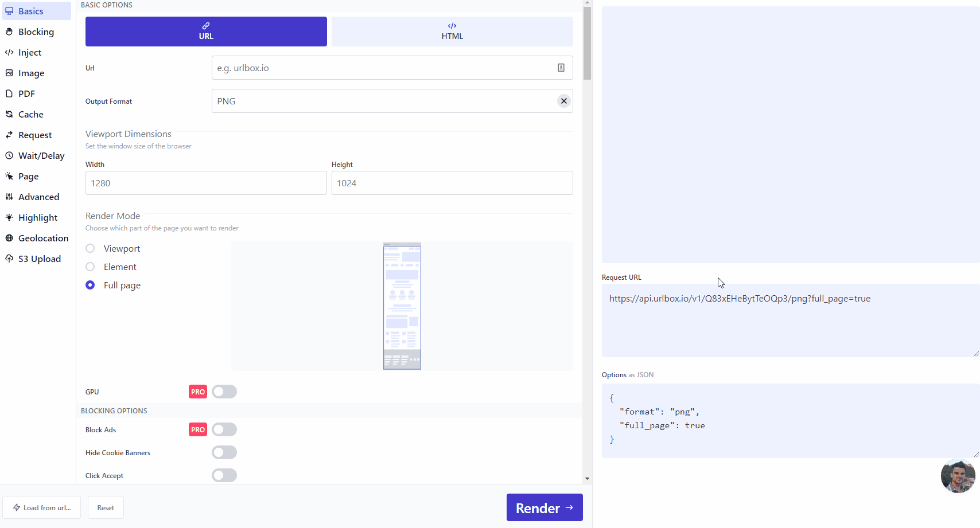980x528 pixels.
Task: Click the Inject code icon in sidebar
Action: [9, 53]
